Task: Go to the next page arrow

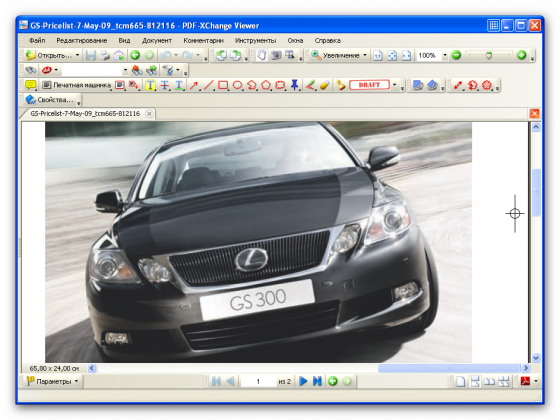Action: (x=303, y=381)
